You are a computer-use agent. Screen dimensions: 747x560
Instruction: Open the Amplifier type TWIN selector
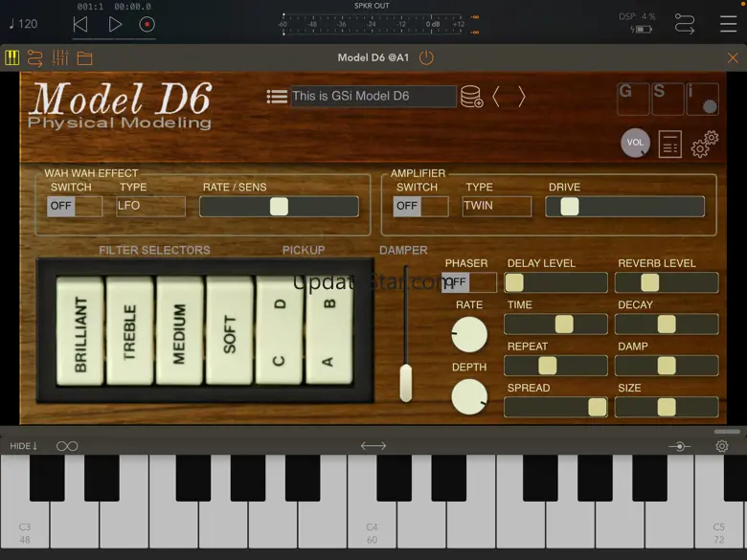tap(496, 206)
